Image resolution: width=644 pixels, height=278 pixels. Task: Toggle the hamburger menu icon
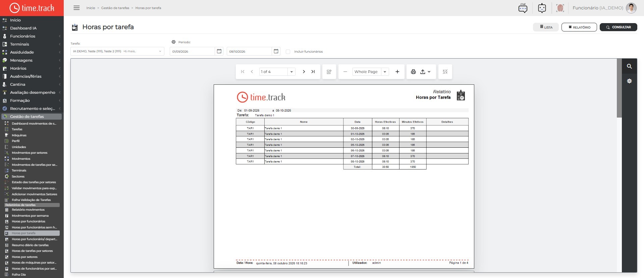pyautogui.click(x=76, y=8)
